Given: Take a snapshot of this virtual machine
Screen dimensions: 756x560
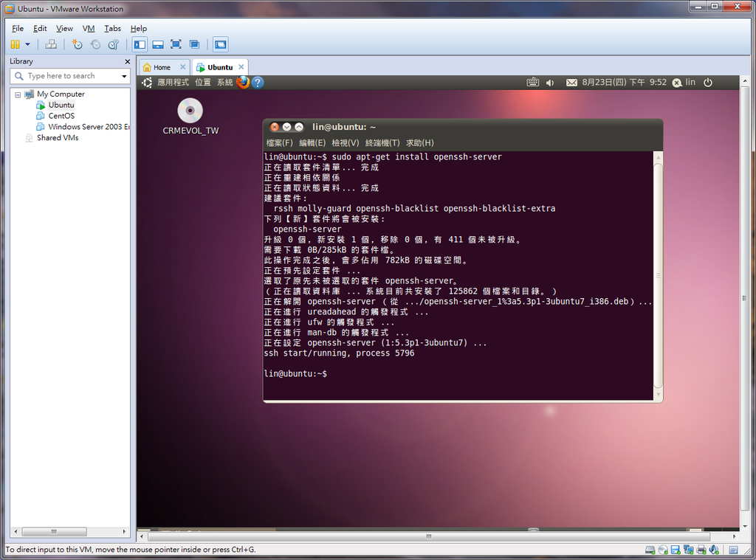Looking at the screenshot, I should [x=77, y=44].
